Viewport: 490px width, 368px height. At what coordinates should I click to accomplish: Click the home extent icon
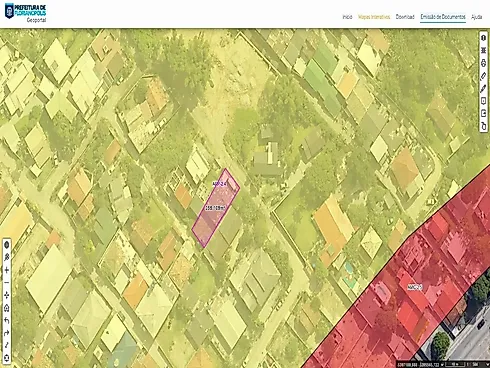[x=6, y=308]
